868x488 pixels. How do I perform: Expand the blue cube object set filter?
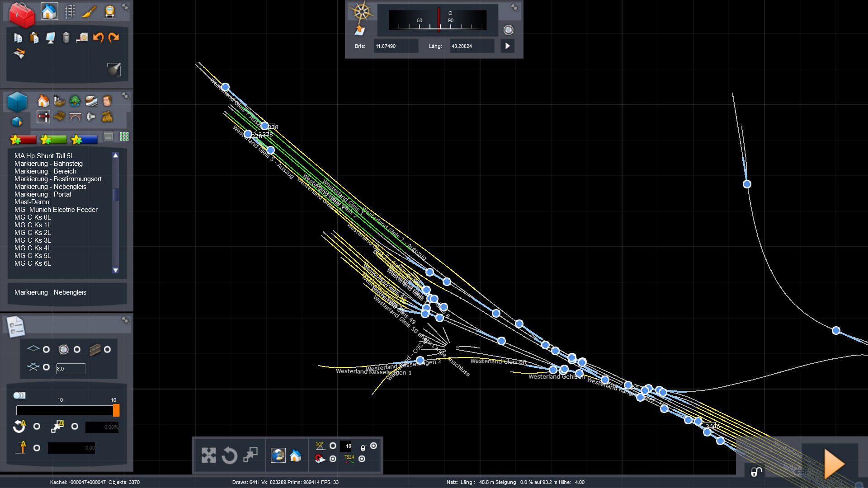(x=17, y=122)
